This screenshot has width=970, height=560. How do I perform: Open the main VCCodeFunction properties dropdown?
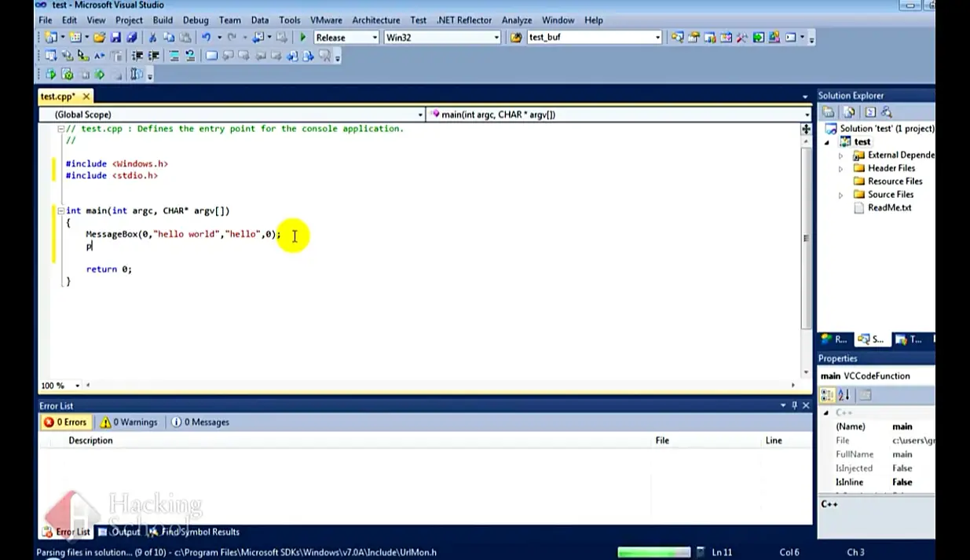(877, 376)
